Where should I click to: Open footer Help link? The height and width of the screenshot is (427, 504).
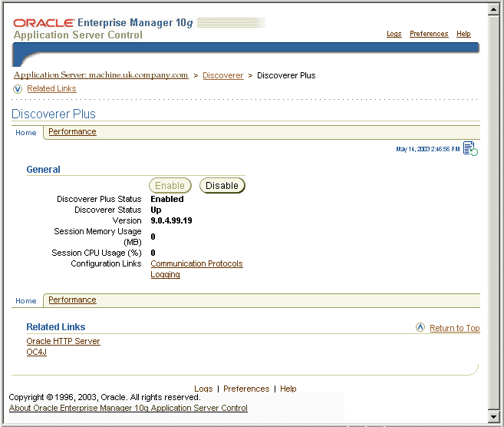click(288, 389)
